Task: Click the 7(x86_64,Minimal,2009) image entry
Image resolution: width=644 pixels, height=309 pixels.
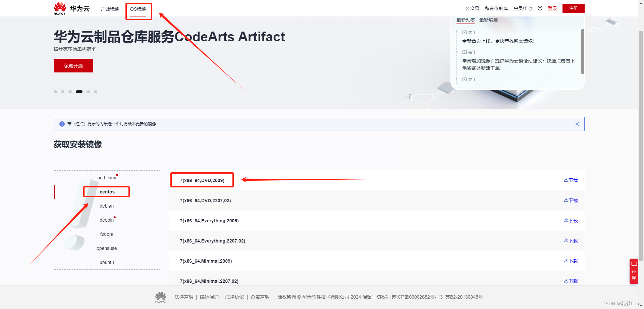Action: 206,261
